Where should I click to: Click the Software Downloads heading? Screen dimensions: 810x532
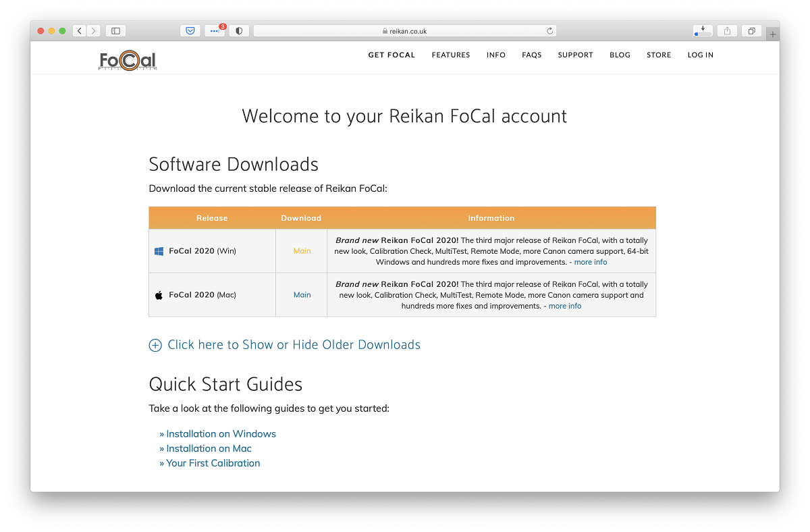pyautogui.click(x=234, y=164)
